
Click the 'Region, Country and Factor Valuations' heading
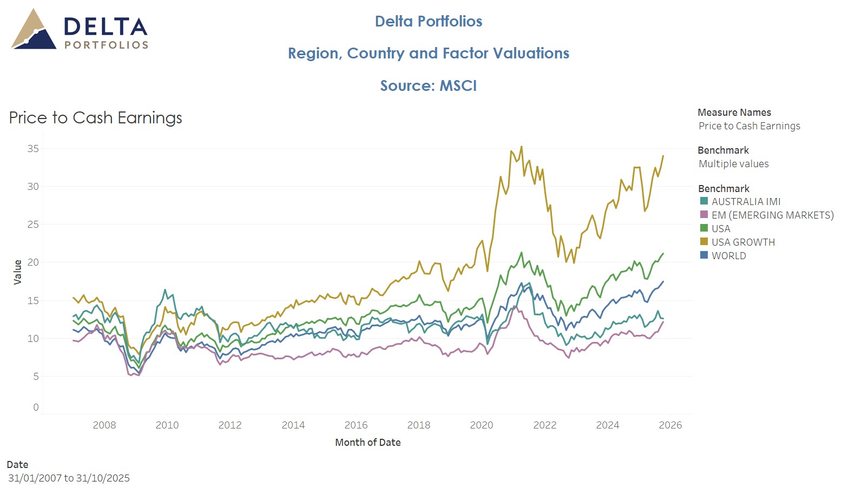pyautogui.click(x=428, y=54)
